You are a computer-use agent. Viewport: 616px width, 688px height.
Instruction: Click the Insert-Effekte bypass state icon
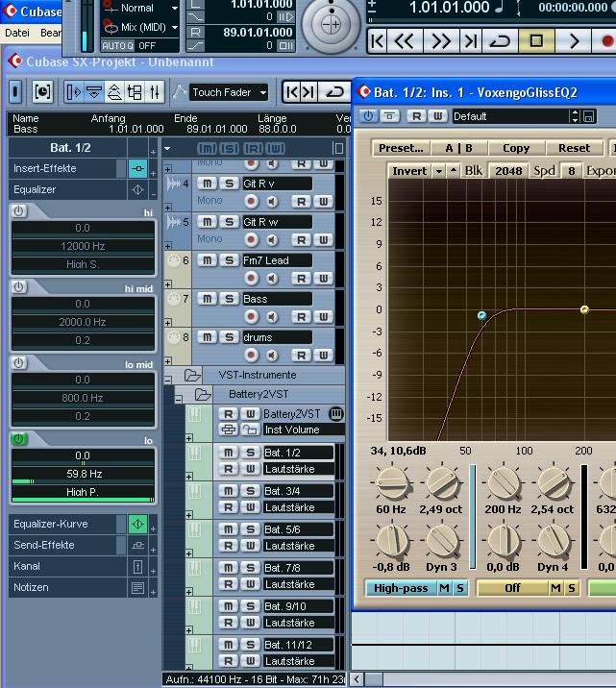coord(137,168)
